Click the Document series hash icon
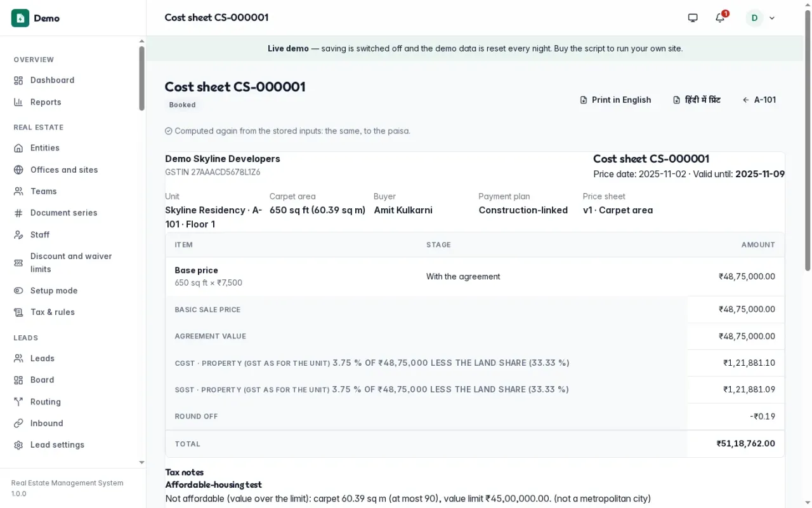Image resolution: width=812 pixels, height=508 pixels. 18,213
